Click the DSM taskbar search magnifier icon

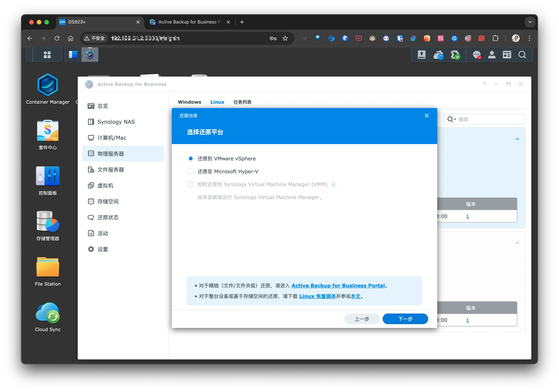click(522, 55)
